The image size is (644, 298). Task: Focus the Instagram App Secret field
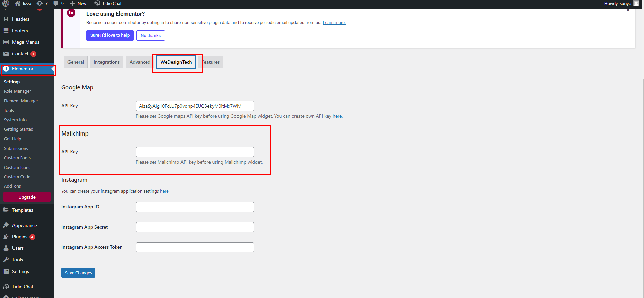[195, 227]
